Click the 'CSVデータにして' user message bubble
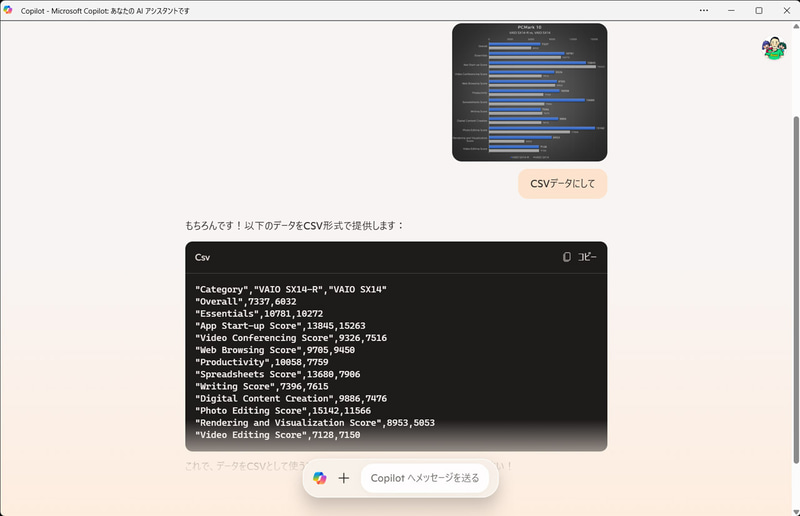 [x=562, y=184]
